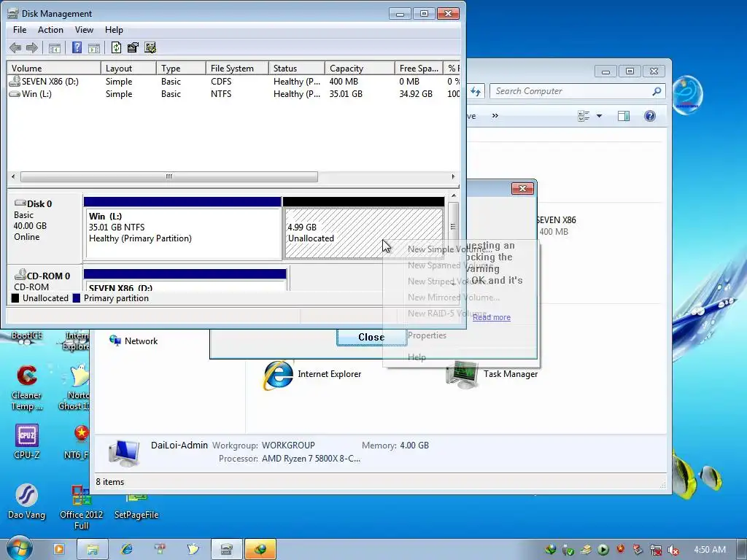Screen dimensions: 747x560
Task: Click the right arrow of volume list scrollbar
Action: (453, 176)
